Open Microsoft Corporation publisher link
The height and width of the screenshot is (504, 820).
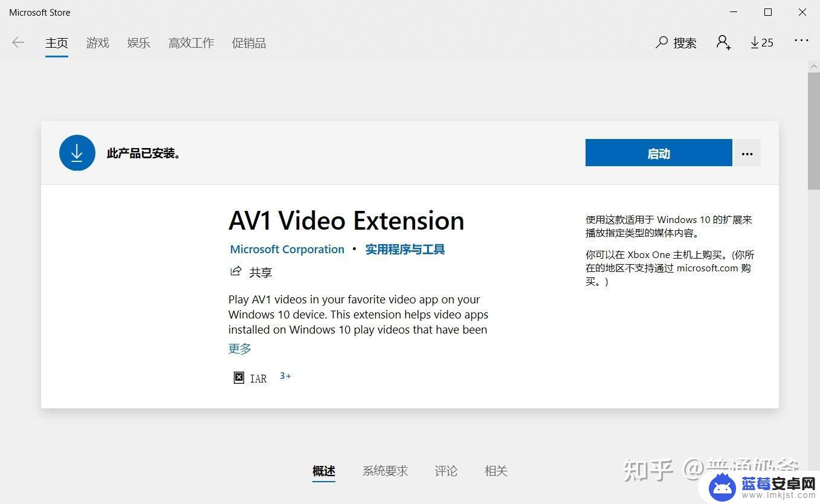point(287,249)
